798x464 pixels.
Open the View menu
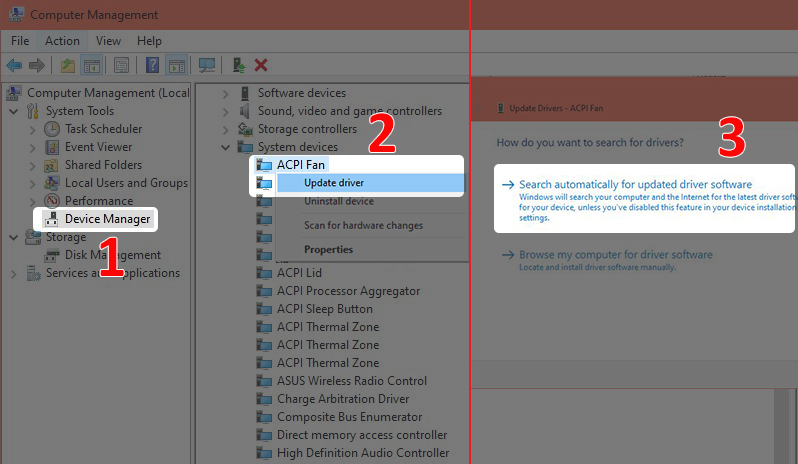(x=108, y=41)
